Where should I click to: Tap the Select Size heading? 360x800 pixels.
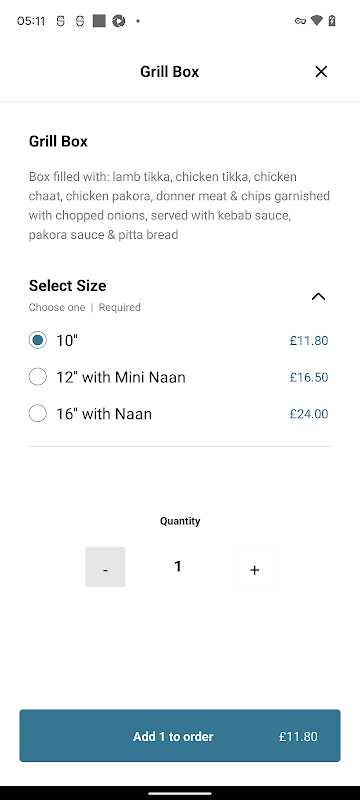67,286
